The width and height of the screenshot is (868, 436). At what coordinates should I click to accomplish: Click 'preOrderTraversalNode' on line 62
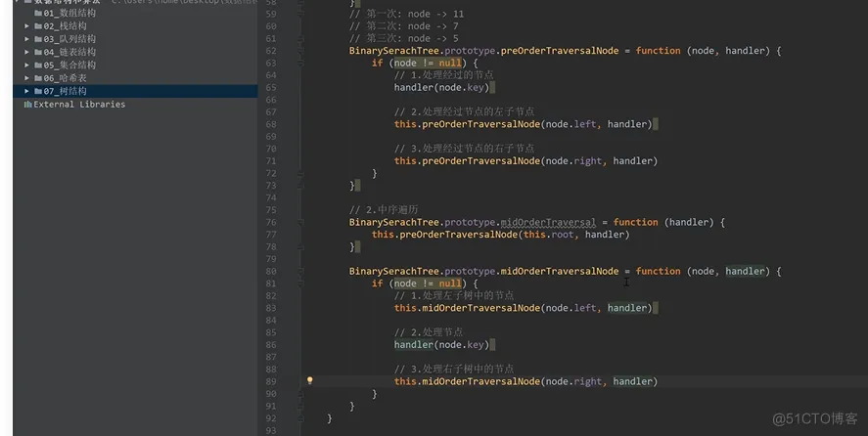click(x=560, y=51)
